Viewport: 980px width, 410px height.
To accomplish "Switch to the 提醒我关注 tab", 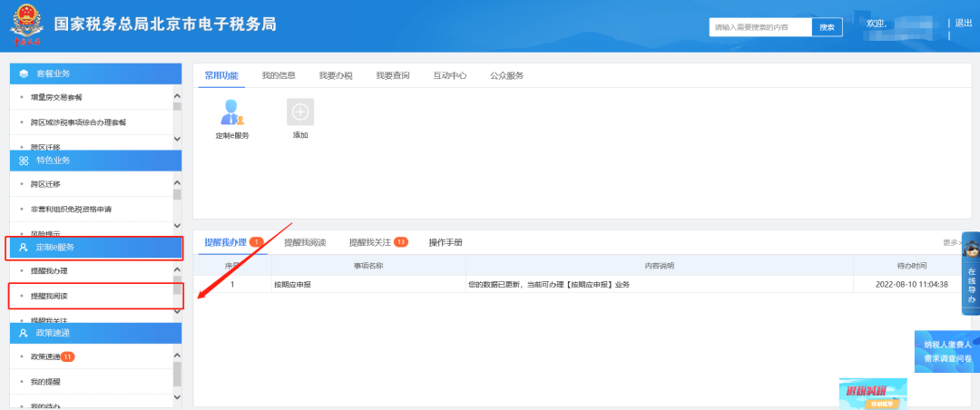I will click(x=370, y=242).
